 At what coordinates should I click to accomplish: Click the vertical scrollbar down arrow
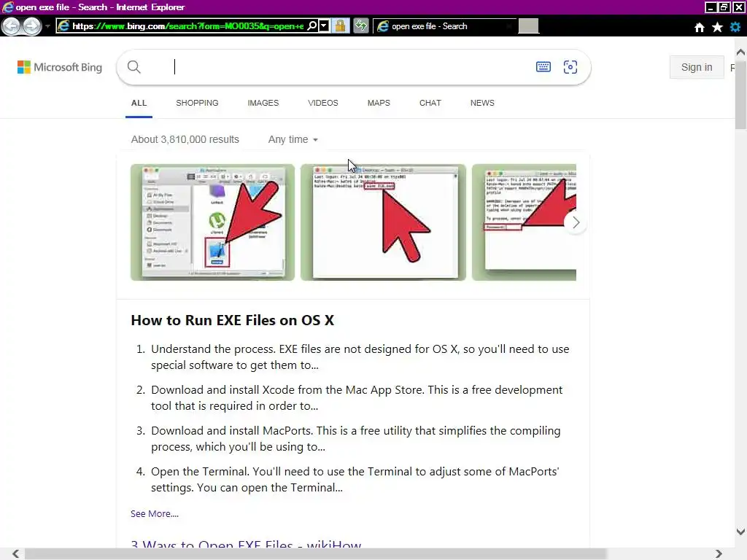[740, 532]
